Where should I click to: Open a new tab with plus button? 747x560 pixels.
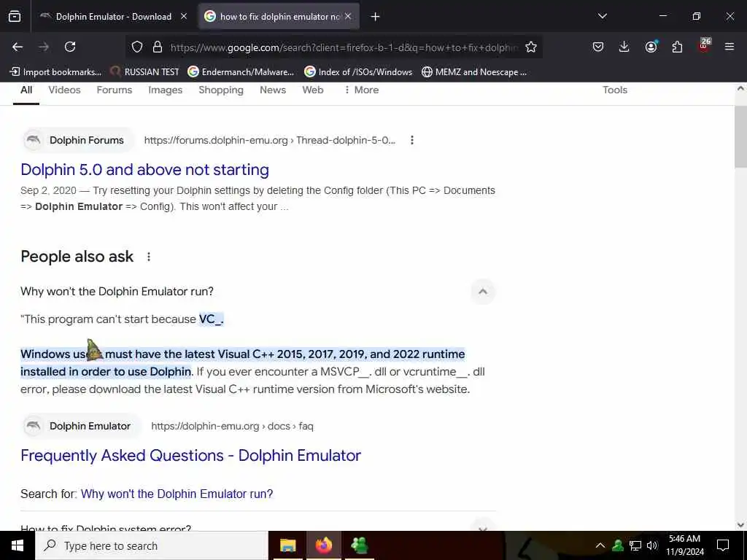coord(376,17)
